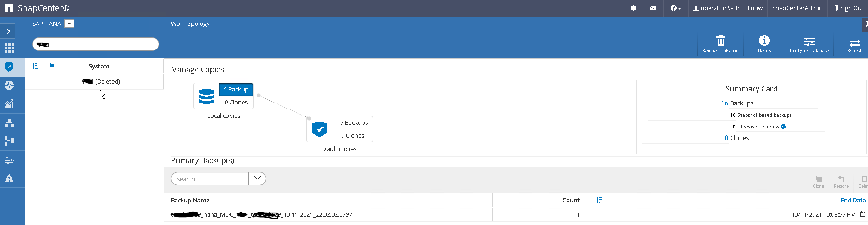
Task: Select 0 Clones under Vault copies
Action: [352, 135]
